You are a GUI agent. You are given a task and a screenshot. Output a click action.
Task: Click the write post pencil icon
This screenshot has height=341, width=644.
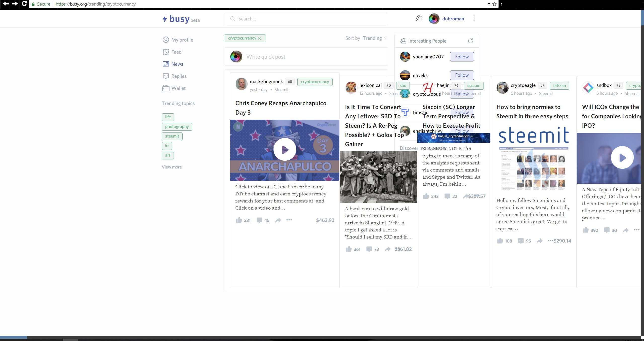click(419, 18)
